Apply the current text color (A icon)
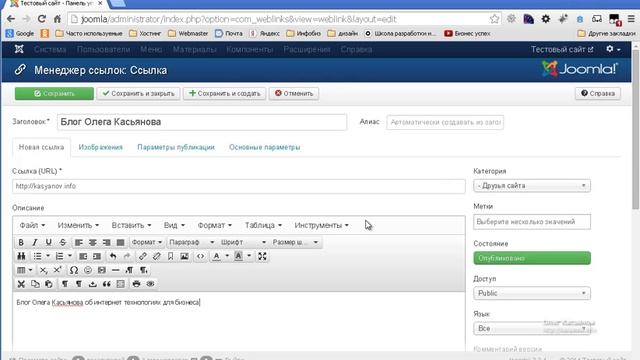640x360 pixels. coord(216,256)
